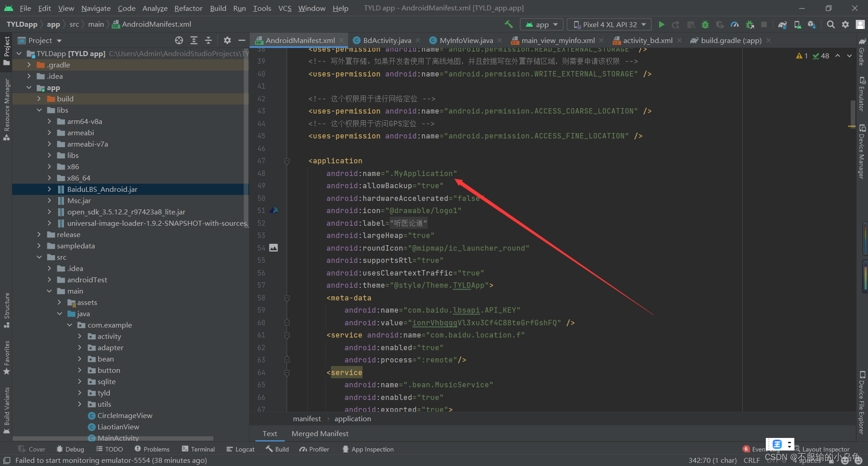The width and height of the screenshot is (868, 466).
Task: Click the application breadcrumb
Action: (x=353, y=419)
